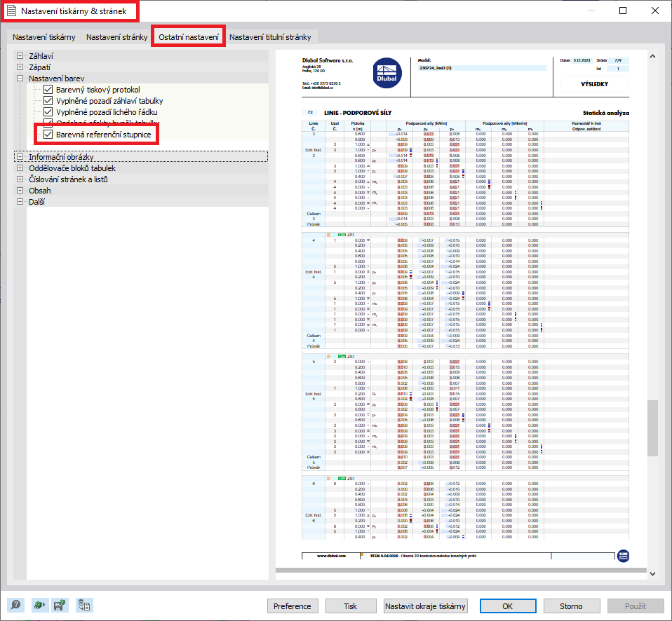Viewport: 672px width, 621px height.
Task: Confirm the dialog with the OK button
Action: point(507,606)
